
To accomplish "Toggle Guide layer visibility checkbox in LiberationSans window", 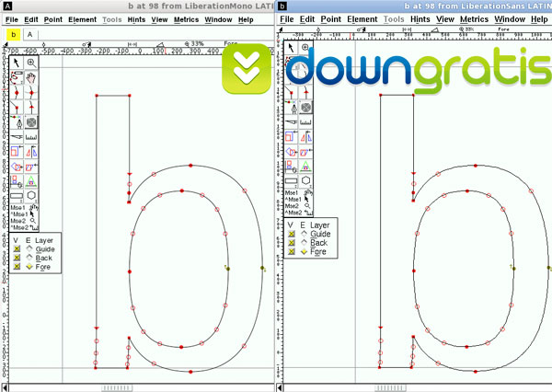I will tap(292, 234).
